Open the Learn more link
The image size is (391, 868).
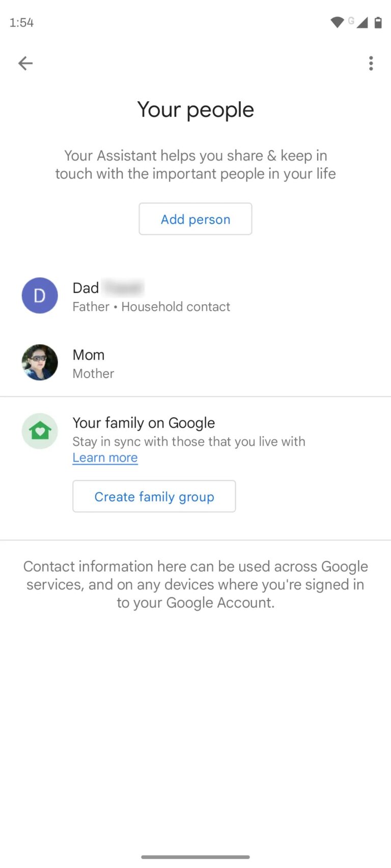click(x=105, y=458)
